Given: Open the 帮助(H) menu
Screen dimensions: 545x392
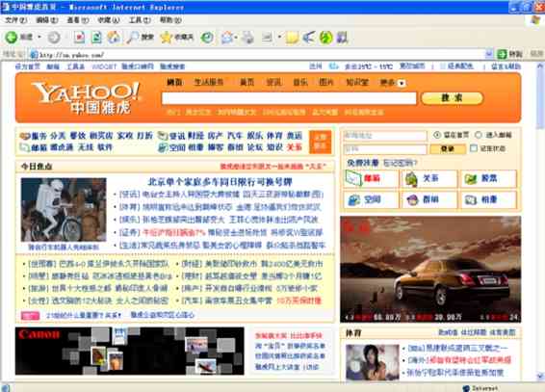Looking at the screenshot, I should (170, 20).
